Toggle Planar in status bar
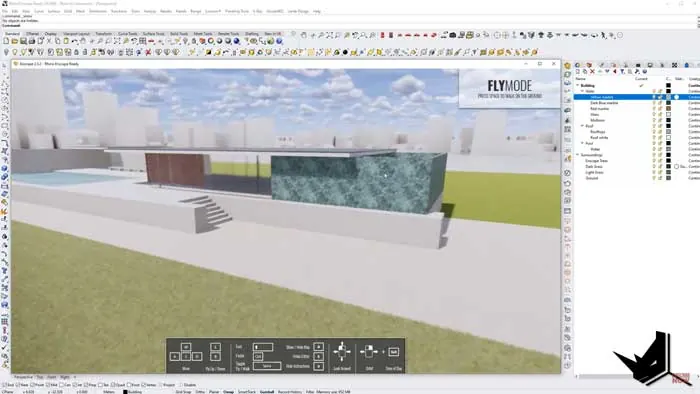The image size is (700, 394). tap(214, 392)
